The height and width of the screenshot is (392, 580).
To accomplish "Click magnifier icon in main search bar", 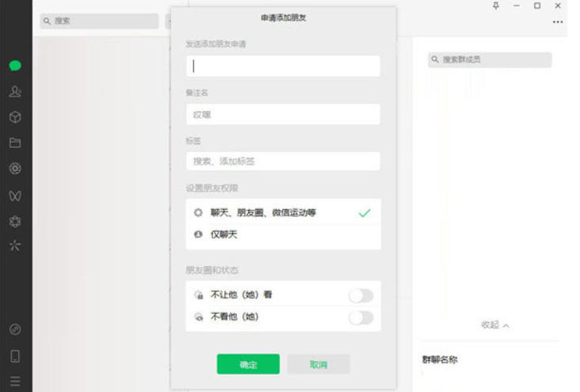I will pos(47,21).
